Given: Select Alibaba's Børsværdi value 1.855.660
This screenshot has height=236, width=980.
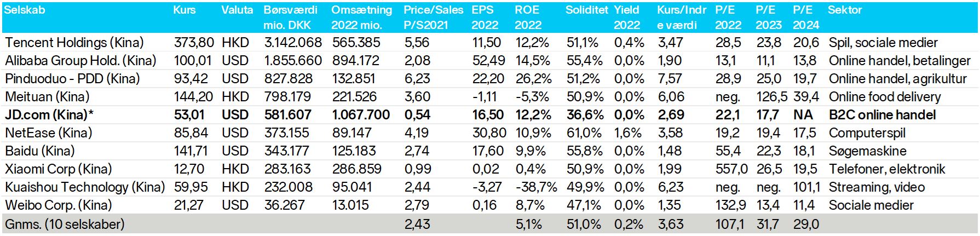Looking at the screenshot, I should pyautogui.click(x=293, y=61).
